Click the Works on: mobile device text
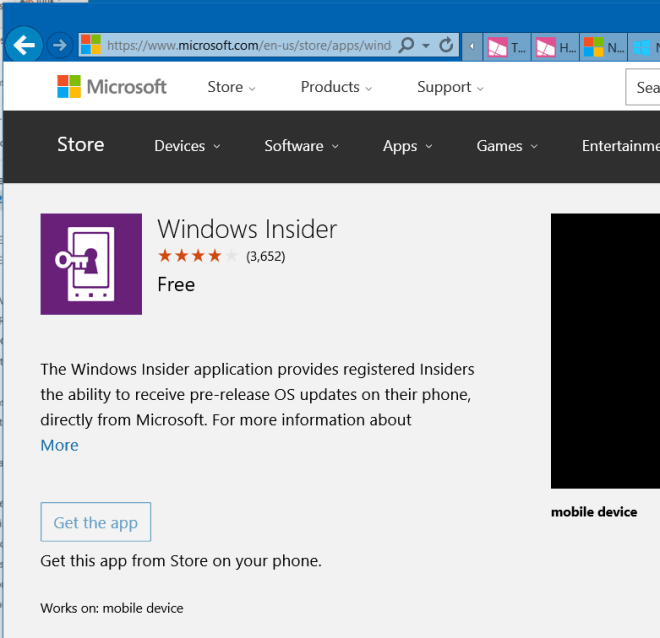The height and width of the screenshot is (638, 660). (x=112, y=608)
